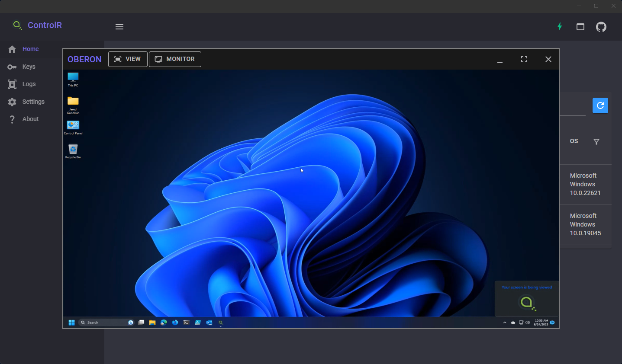Click OneDrive cloud tray icon

coord(513,322)
